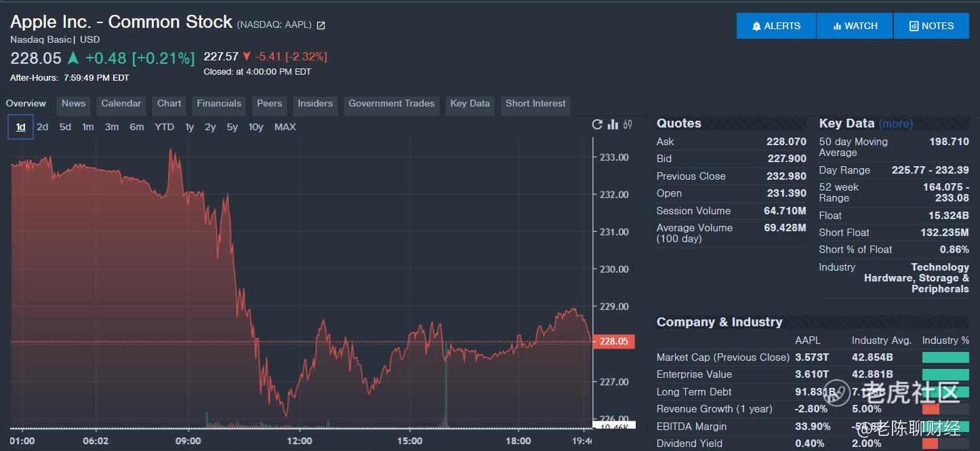Go to Government Trades tab

click(x=391, y=104)
